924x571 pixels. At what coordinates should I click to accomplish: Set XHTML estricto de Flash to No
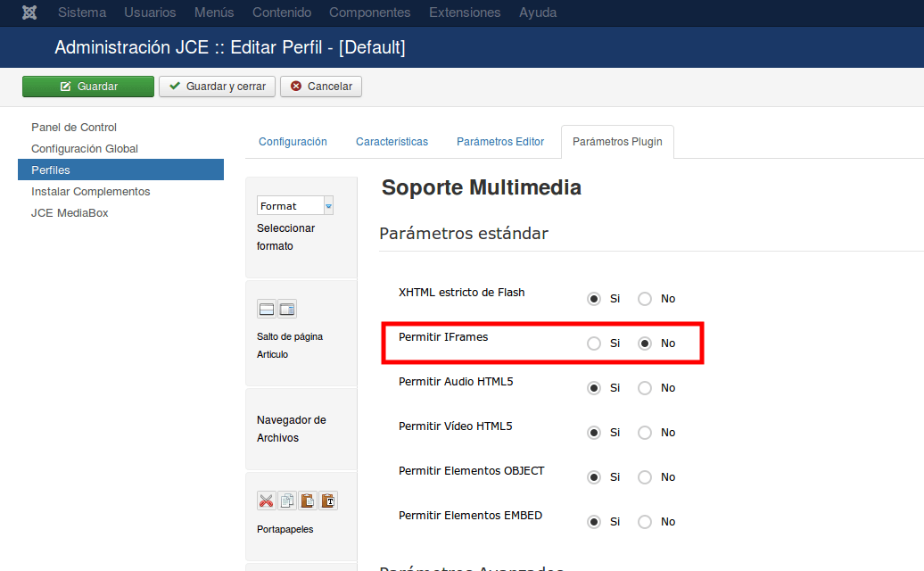click(x=645, y=299)
